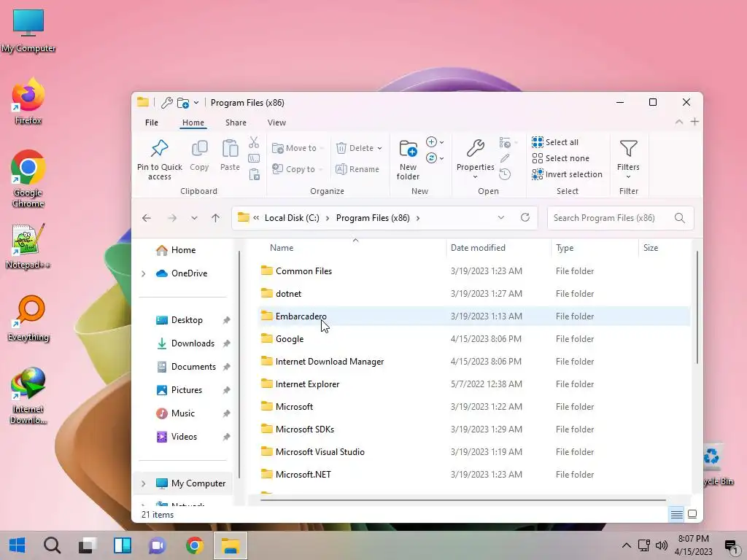The width and height of the screenshot is (747, 560).
Task: Go back with the left arrow
Action: tap(146, 218)
